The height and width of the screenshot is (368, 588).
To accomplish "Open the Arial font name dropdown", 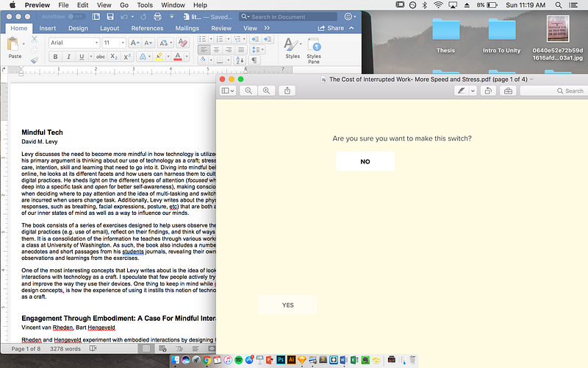I will [96, 43].
